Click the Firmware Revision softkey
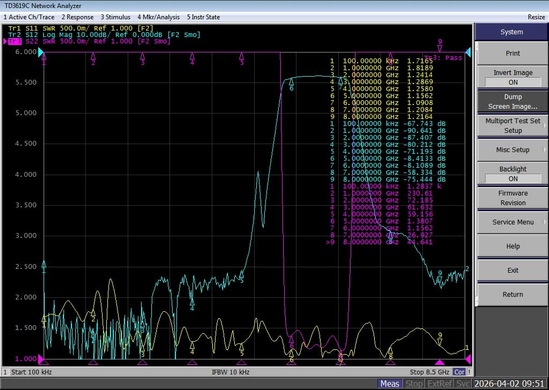 (513, 198)
